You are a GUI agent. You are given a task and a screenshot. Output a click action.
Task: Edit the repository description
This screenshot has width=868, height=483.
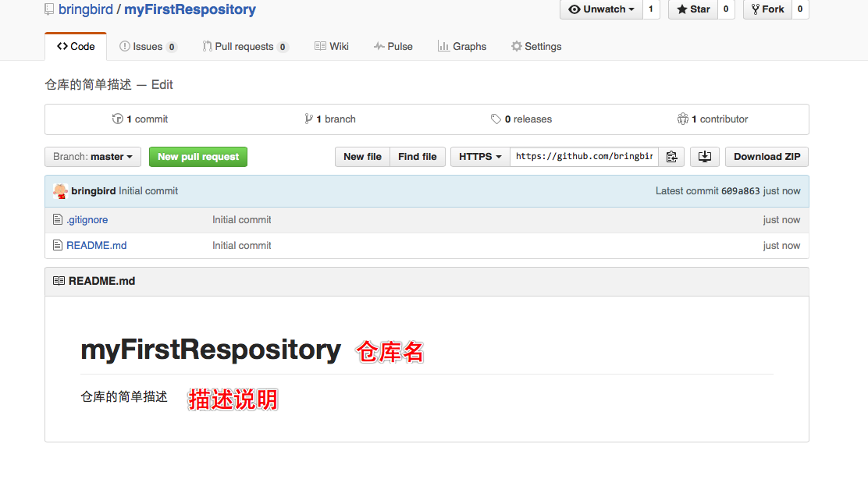point(162,84)
